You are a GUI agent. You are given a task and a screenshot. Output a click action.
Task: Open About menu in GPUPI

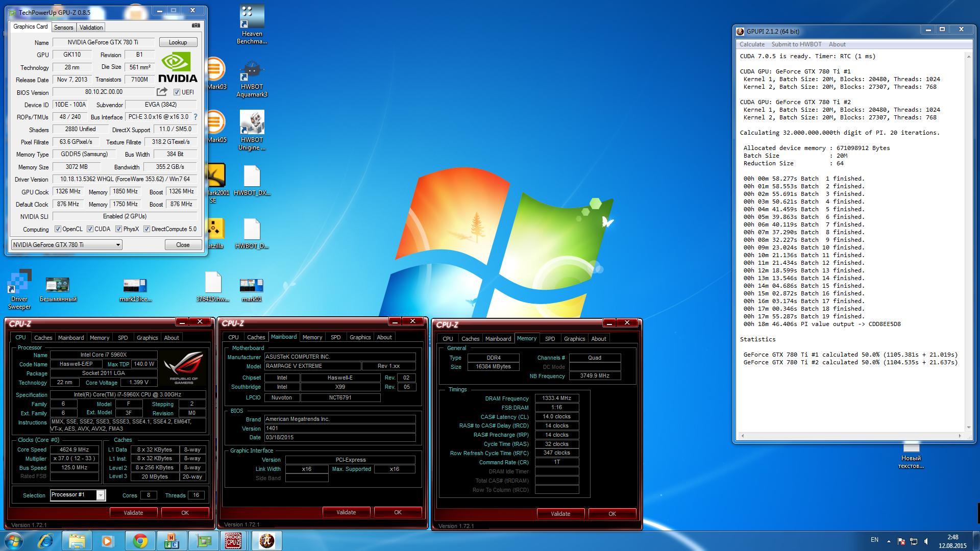coord(837,44)
